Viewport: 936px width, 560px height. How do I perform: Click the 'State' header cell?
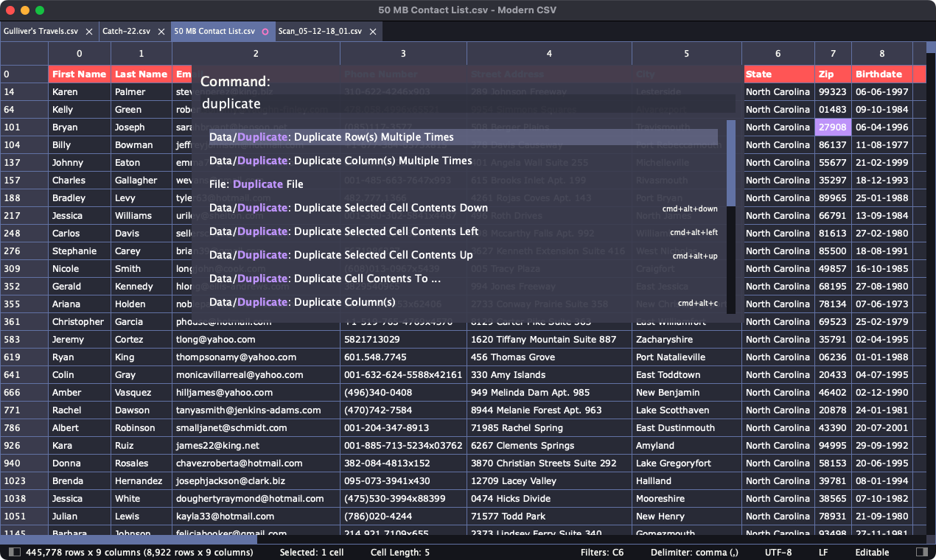pyautogui.click(x=778, y=74)
